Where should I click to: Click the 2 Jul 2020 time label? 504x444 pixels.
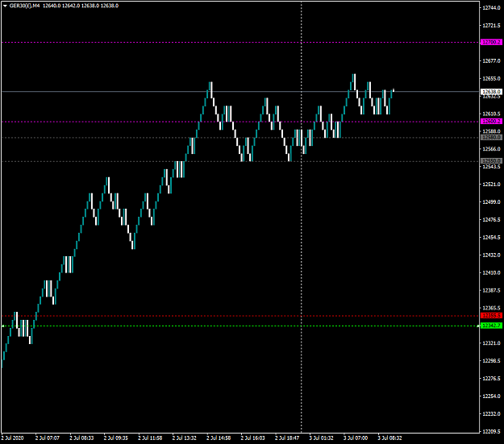13,438
